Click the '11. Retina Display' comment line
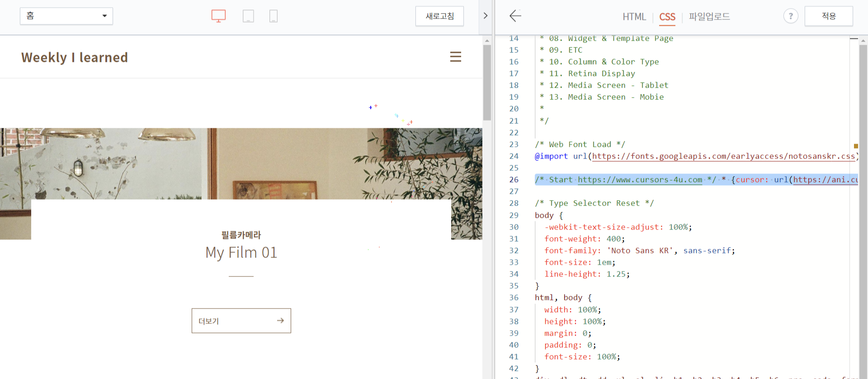The height and width of the screenshot is (379, 868). point(587,74)
